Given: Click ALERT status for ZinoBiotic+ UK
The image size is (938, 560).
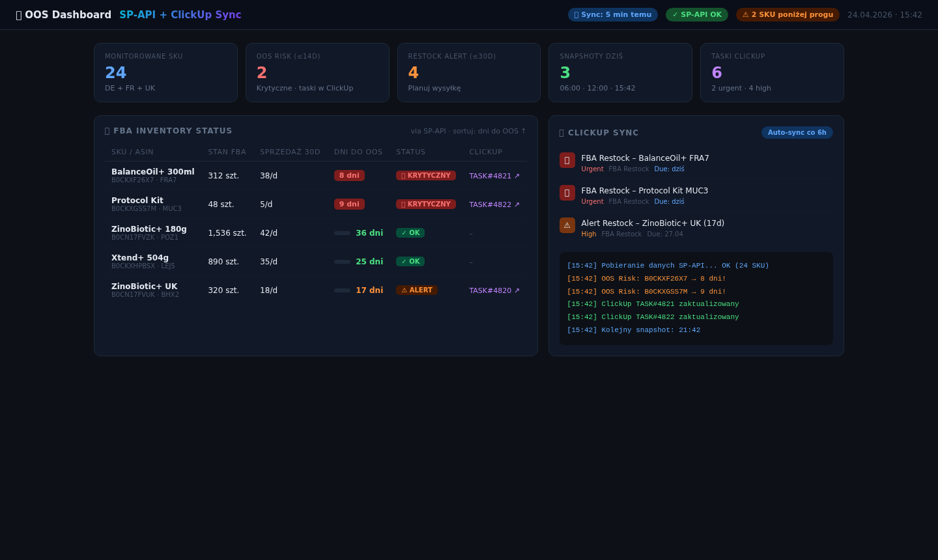Looking at the screenshot, I should coord(417,290).
